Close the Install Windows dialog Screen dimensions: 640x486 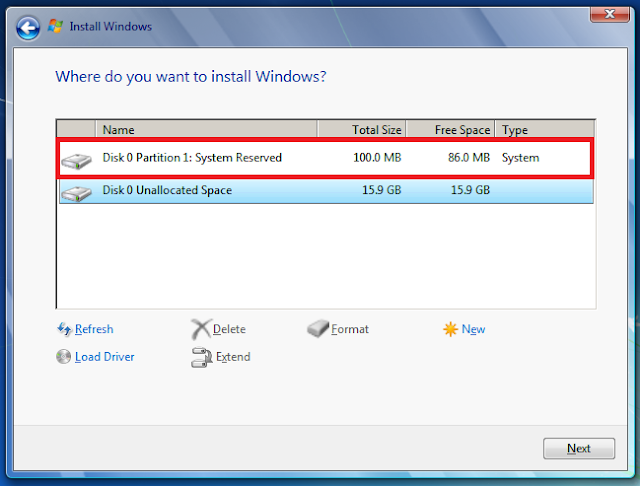pos(609,14)
